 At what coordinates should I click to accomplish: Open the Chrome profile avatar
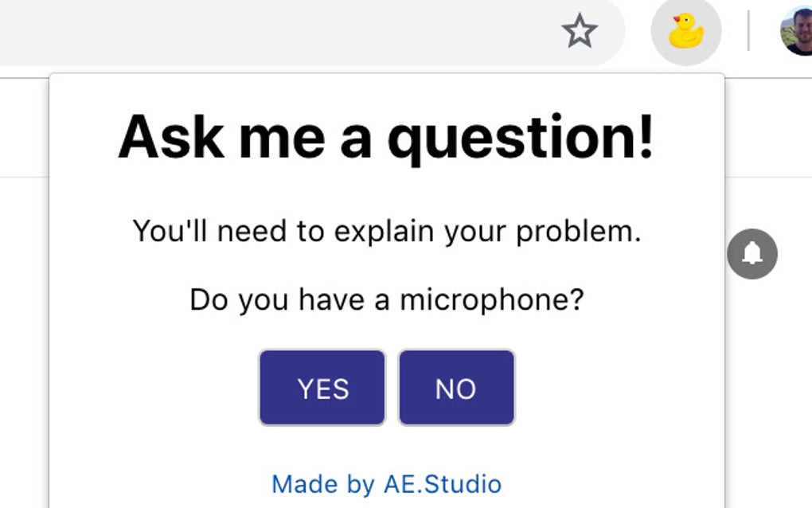[797, 32]
